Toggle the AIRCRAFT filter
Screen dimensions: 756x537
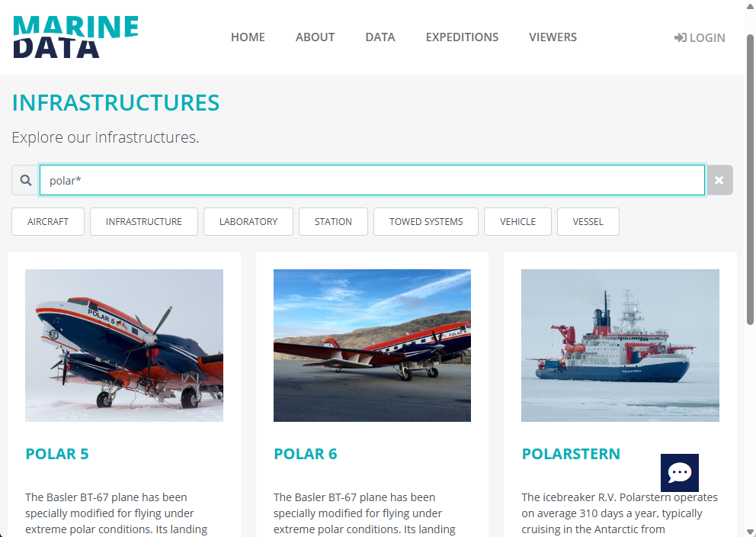48,222
